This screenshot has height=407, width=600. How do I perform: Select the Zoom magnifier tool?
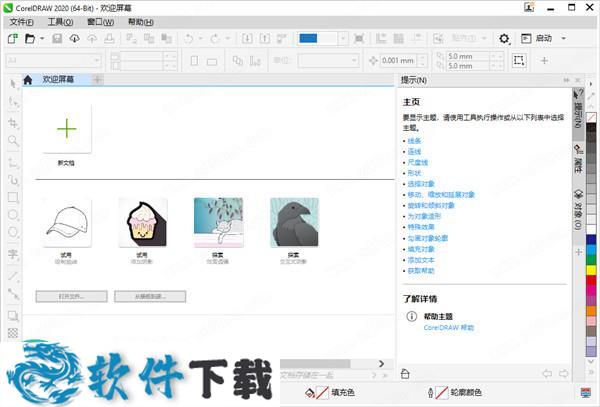[x=13, y=141]
